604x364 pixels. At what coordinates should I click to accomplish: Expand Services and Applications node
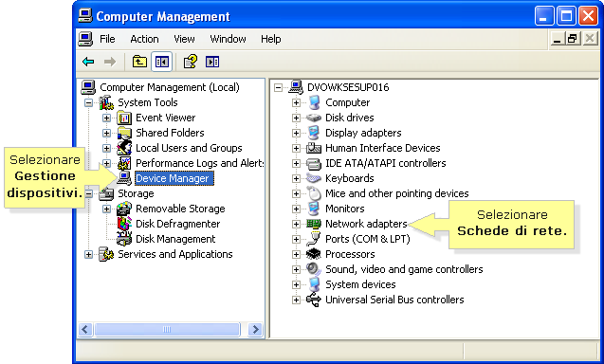(x=88, y=255)
